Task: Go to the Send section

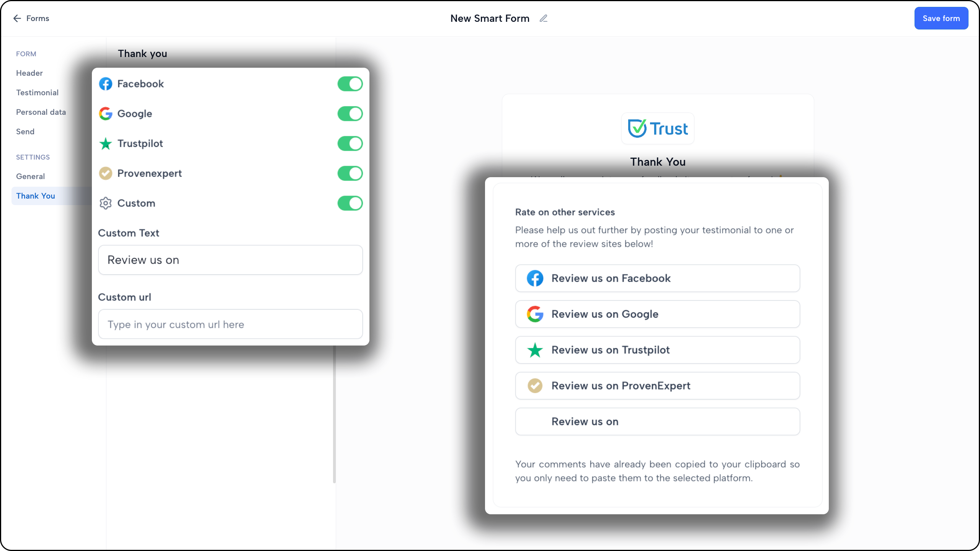Action: click(25, 132)
